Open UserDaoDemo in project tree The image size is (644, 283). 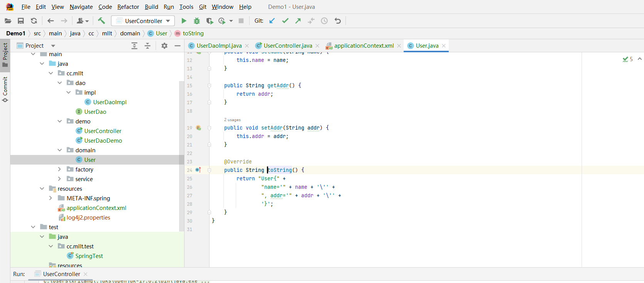pos(103,141)
